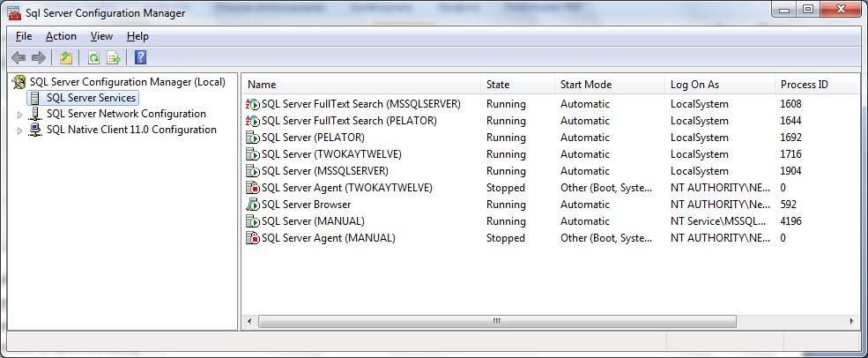The height and width of the screenshot is (358, 868).
Task: Select the SQL Server (PELATOR) row name
Action: 313,138
